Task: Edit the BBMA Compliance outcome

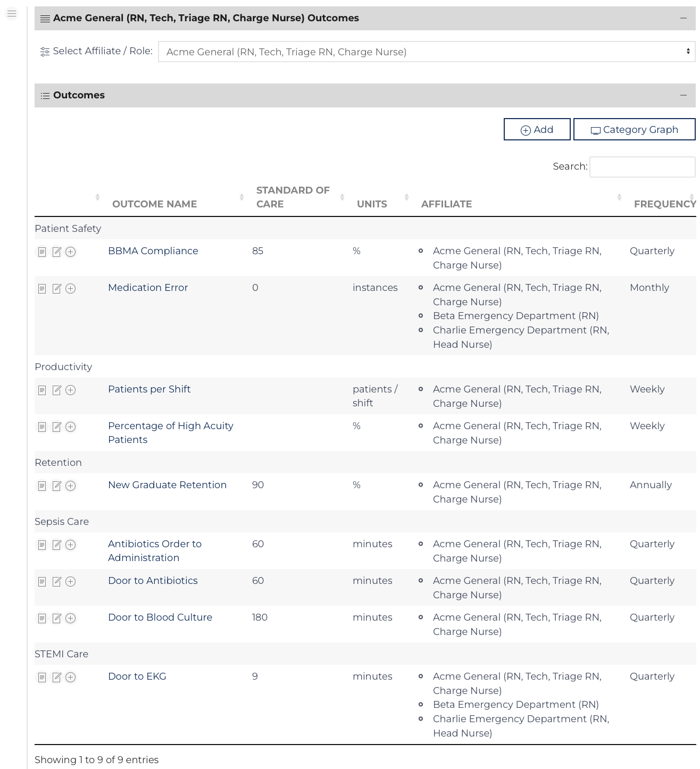Action: click(x=57, y=252)
